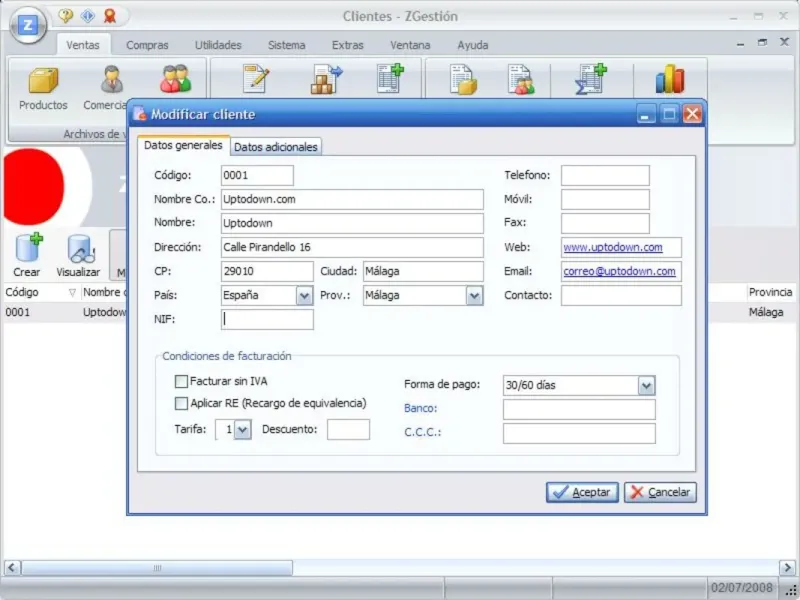Click the scrollbar left arrow
Image resolution: width=800 pixels, height=600 pixels.
[x=12, y=567]
